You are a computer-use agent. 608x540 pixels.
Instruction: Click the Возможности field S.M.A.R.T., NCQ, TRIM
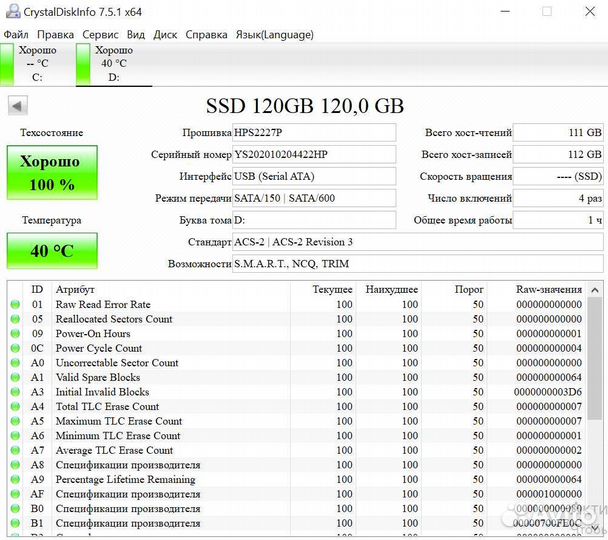pos(418,264)
